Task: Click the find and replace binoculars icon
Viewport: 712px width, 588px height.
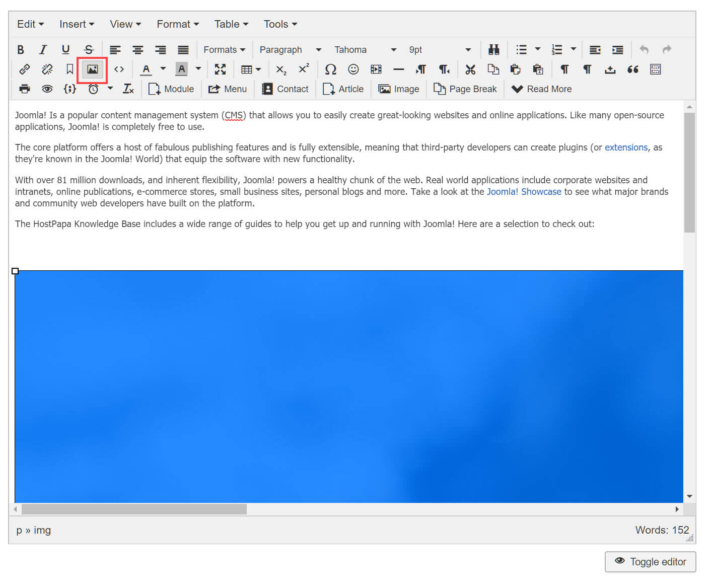Action: (x=494, y=49)
